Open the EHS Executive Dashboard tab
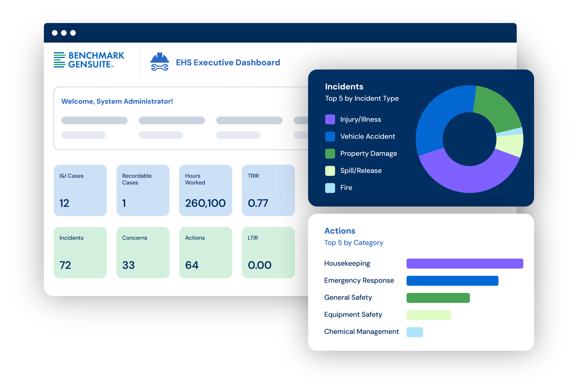This screenshot has height=392, width=578. (228, 62)
